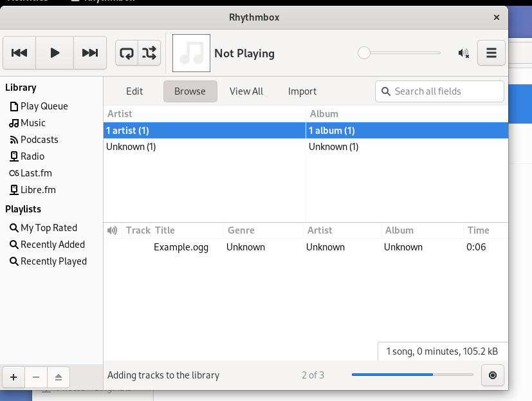Click the '1 song, 0 minutes, 105.2 kB' status
Viewport: 532px width, 401px height.
click(x=442, y=351)
